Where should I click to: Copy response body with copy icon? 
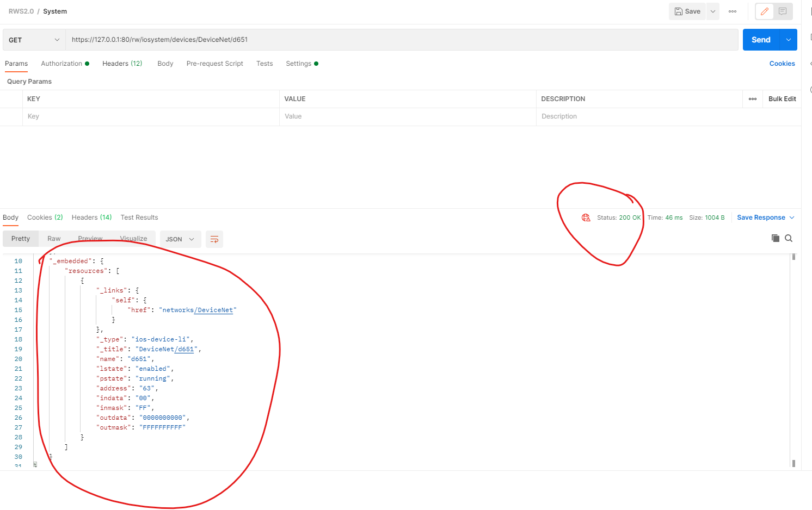point(776,238)
